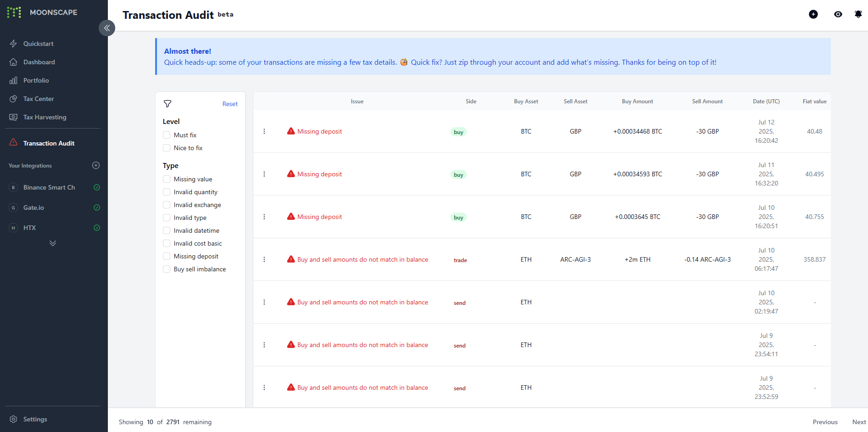Open row menu for Jul 9 23:52:59 send
The height and width of the screenshot is (432, 868).
[x=264, y=387]
